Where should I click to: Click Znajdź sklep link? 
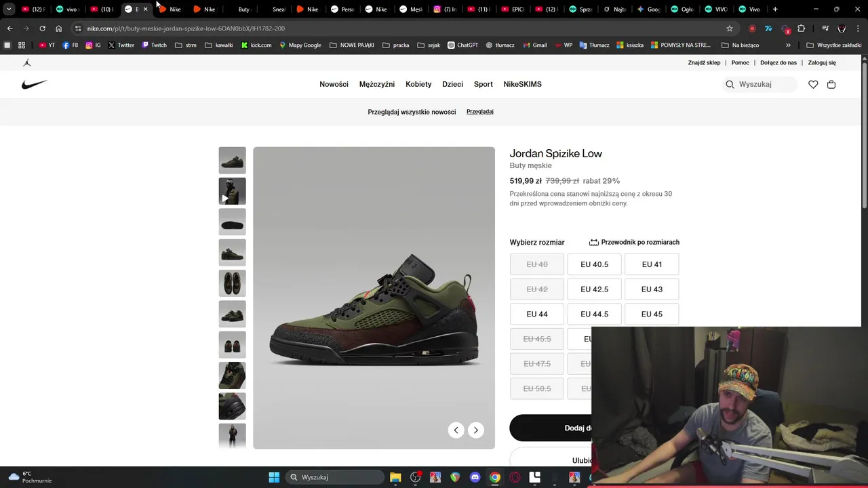pos(704,62)
